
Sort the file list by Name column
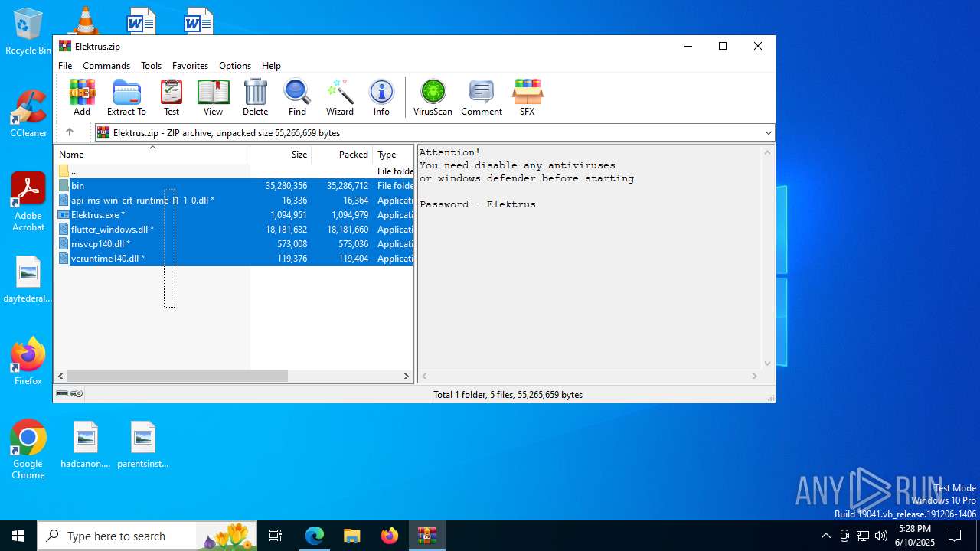click(152, 154)
